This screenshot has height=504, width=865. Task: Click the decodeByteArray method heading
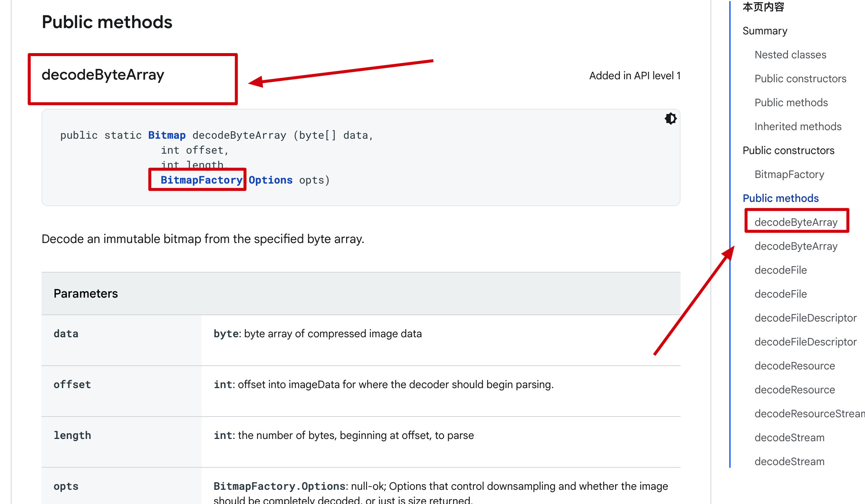point(103,75)
